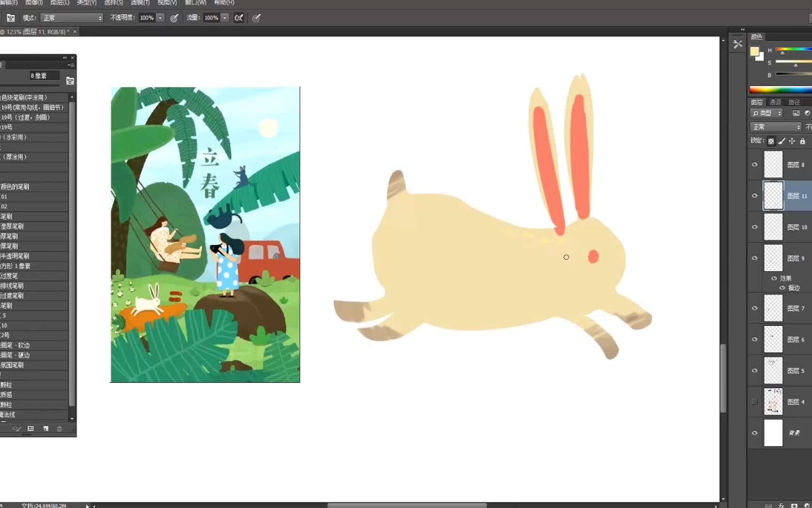Hide layer 图层 10
Image resolution: width=812 pixels, height=508 pixels.
coord(755,227)
